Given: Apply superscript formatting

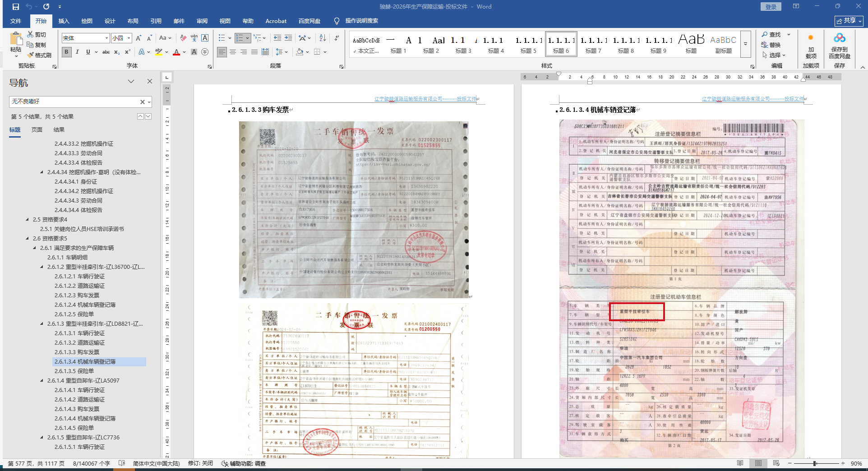Looking at the screenshot, I should coord(128,52).
